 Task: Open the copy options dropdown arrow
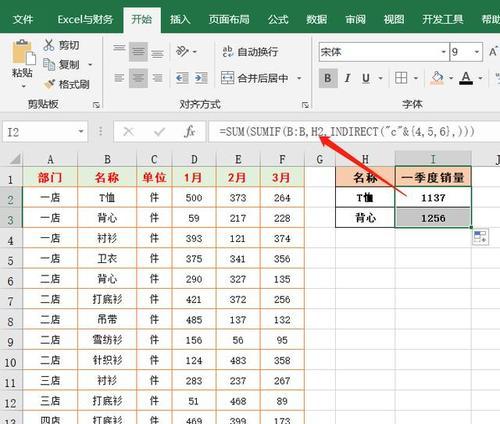coord(90,64)
